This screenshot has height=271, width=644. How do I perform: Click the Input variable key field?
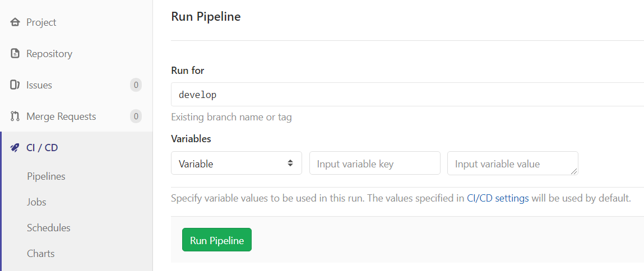pos(374,163)
